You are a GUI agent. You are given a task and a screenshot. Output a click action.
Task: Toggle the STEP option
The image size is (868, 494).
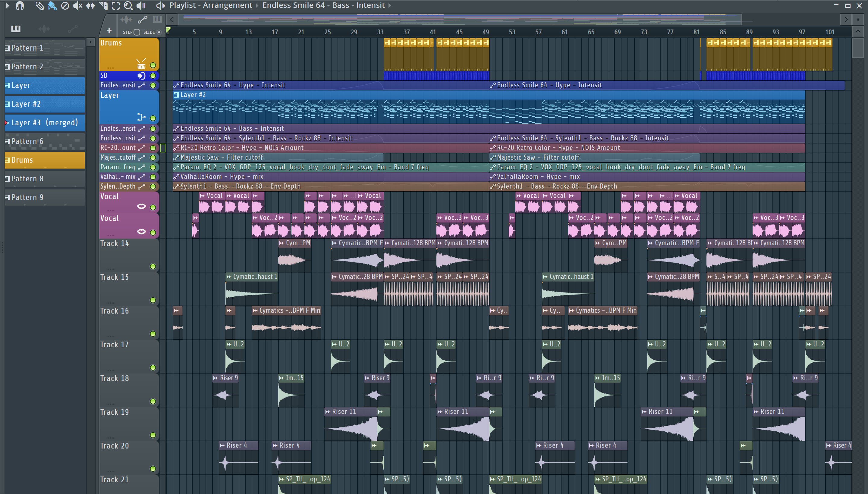click(137, 32)
